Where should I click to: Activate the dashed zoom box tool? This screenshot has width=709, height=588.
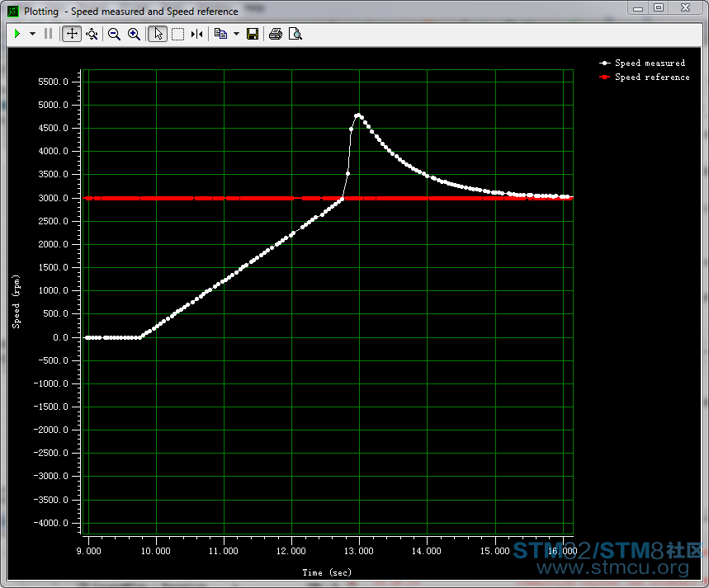click(x=177, y=34)
